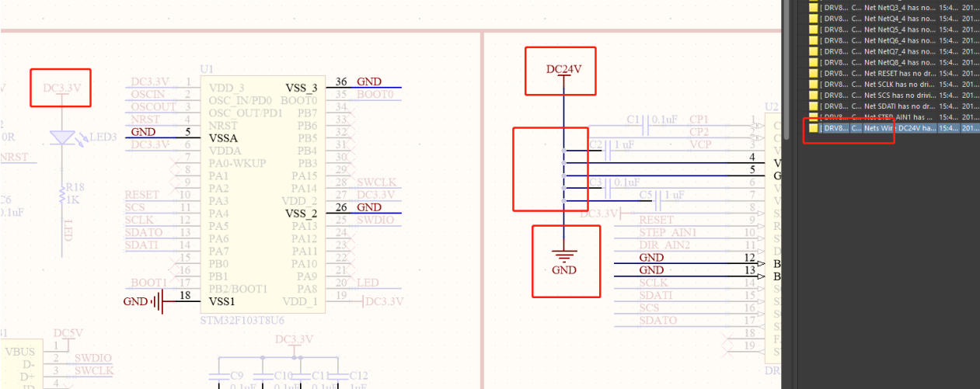980x389 pixels.
Task: Click the DC3.3V power port above capacitors C9-C12
Action: (295, 339)
